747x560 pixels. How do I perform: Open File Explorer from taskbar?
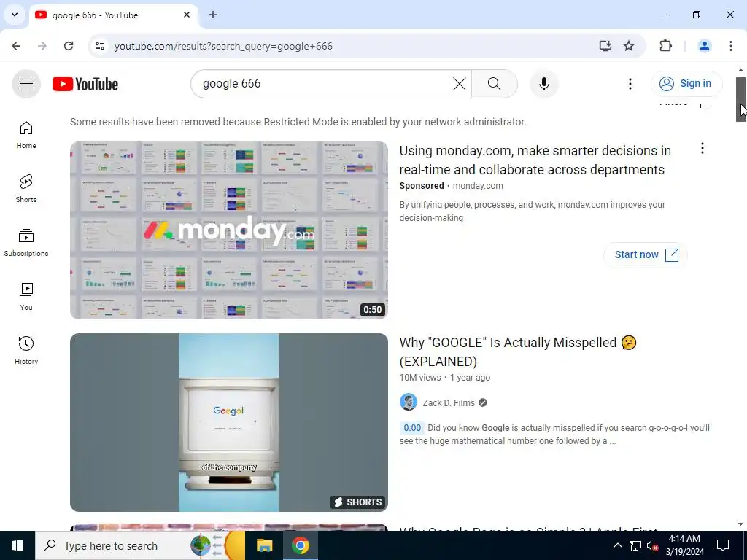(x=264, y=545)
